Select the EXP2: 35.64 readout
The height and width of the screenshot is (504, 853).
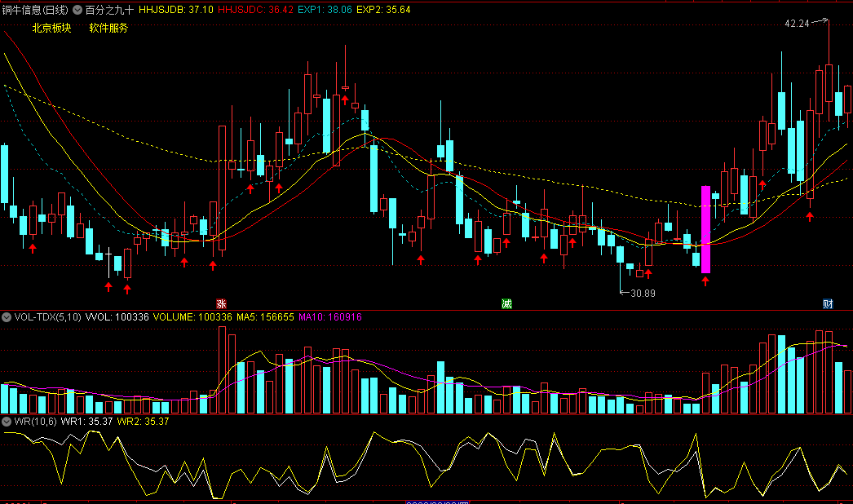(383, 10)
